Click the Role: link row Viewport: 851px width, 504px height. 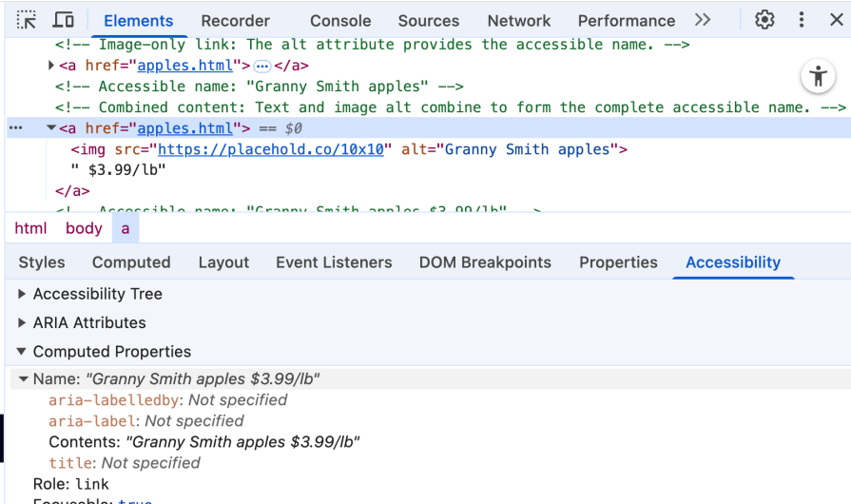tap(71, 484)
